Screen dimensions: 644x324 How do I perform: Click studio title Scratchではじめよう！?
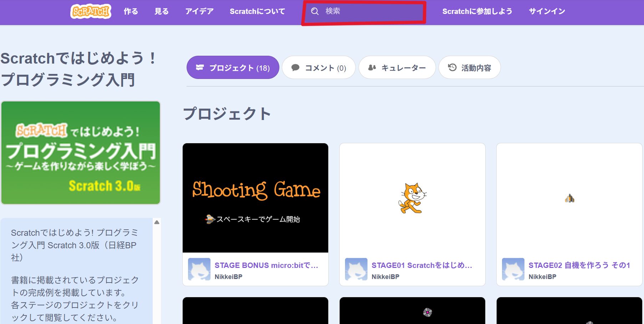[78, 69]
